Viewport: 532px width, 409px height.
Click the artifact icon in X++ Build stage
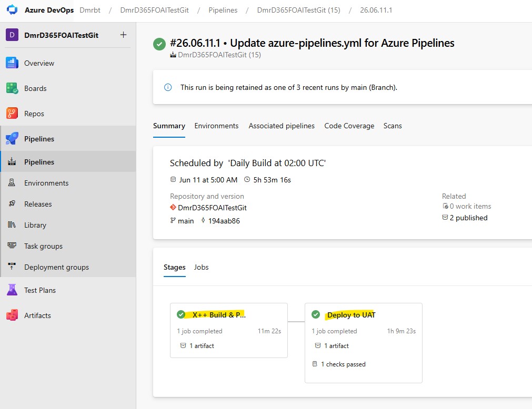click(x=183, y=345)
